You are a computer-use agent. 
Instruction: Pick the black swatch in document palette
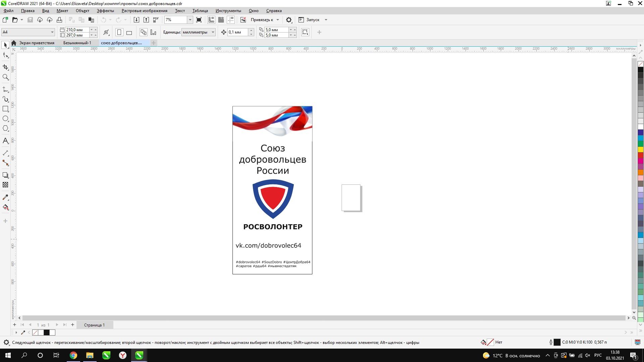47,333
